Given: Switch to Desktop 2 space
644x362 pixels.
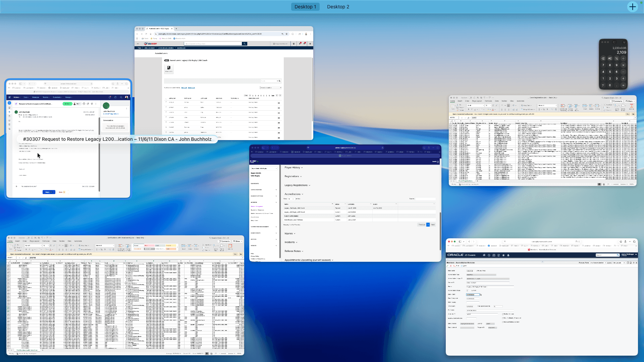Looking at the screenshot, I should [338, 7].
